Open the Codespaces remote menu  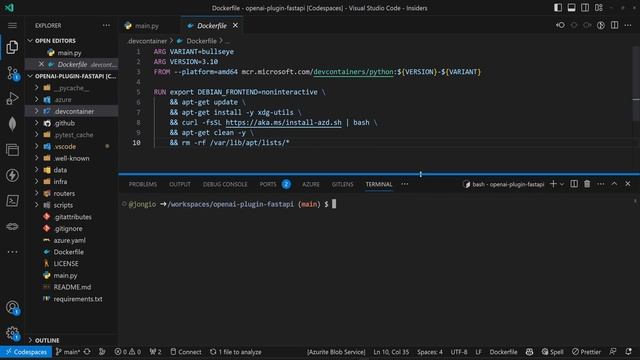[x=26, y=352]
